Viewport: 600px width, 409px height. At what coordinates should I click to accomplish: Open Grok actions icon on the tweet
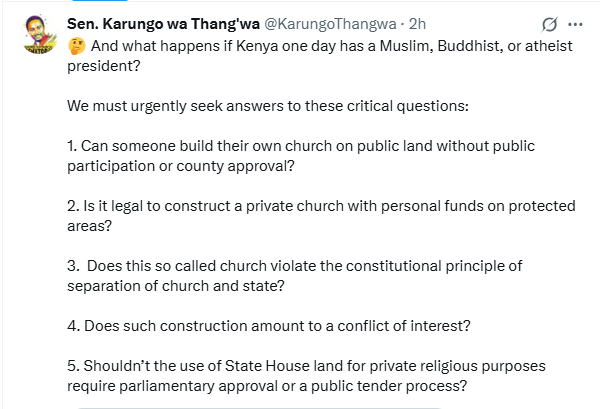point(547,23)
